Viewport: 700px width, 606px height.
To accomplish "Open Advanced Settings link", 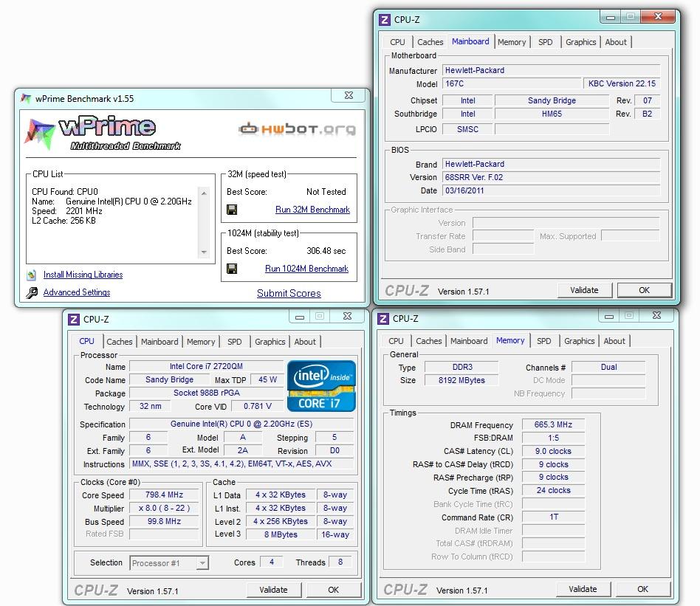I will point(77,292).
